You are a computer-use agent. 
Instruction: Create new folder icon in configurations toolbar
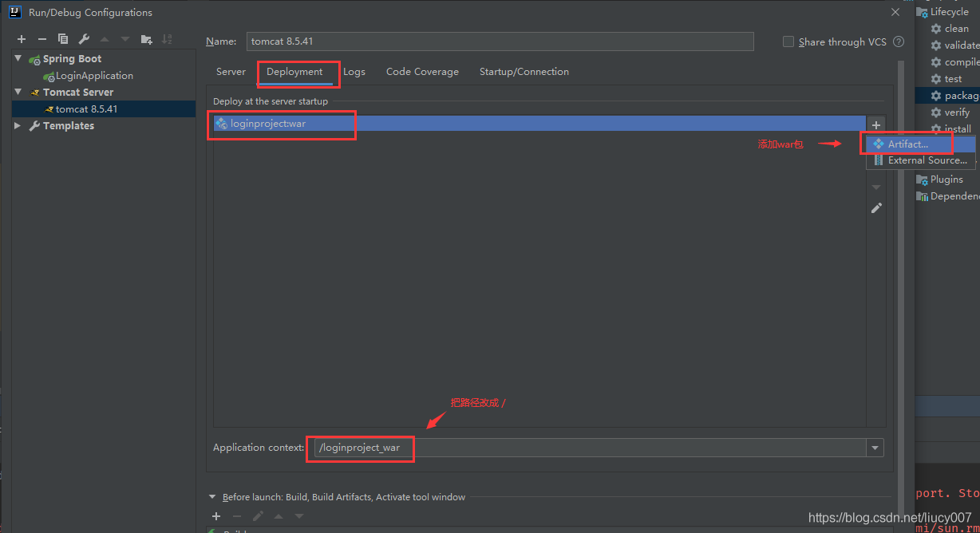(x=146, y=39)
